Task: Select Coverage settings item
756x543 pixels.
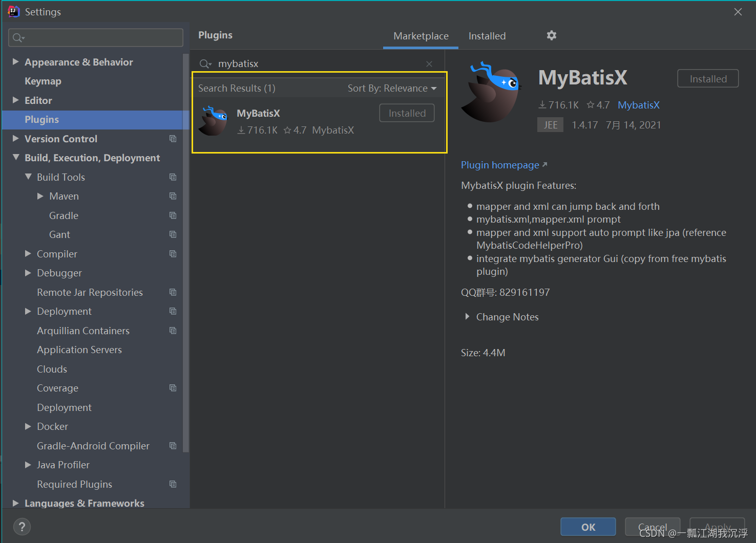Action: pos(57,388)
